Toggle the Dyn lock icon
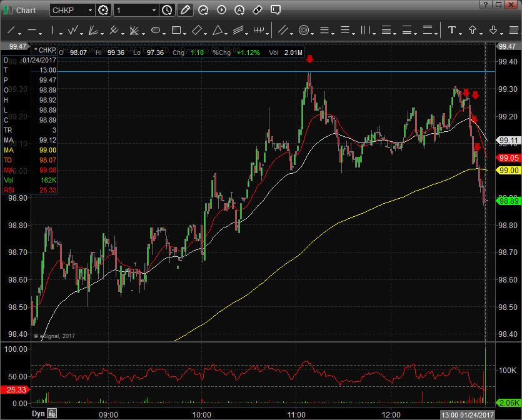The width and height of the screenshot is (522, 420). pyautogui.click(x=52, y=413)
